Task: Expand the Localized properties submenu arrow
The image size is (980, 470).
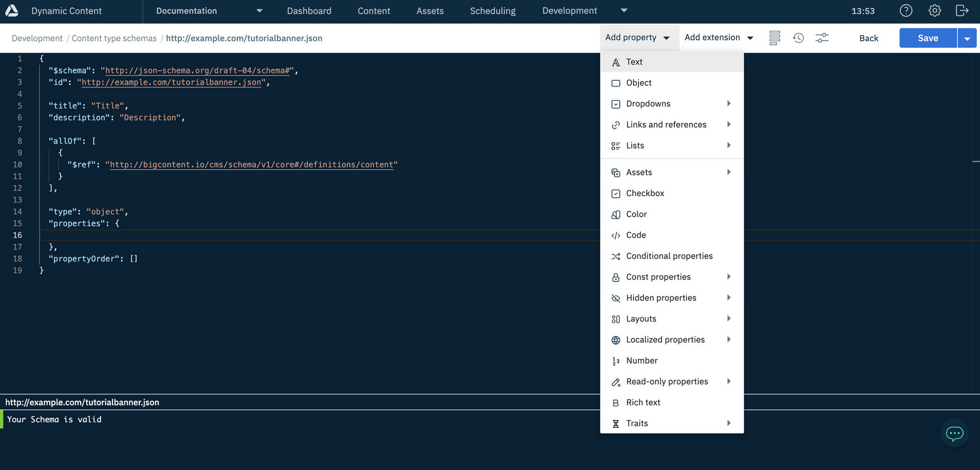Action: tap(729, 339)
